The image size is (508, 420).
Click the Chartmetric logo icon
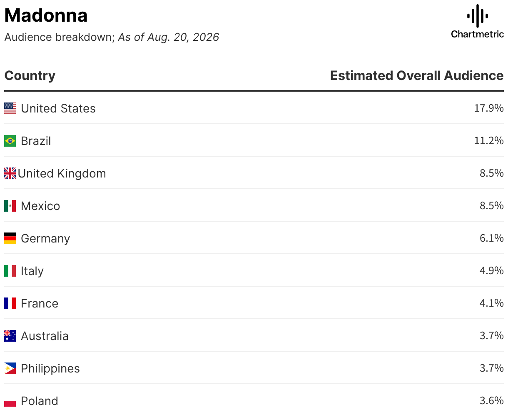pos(478,16)
